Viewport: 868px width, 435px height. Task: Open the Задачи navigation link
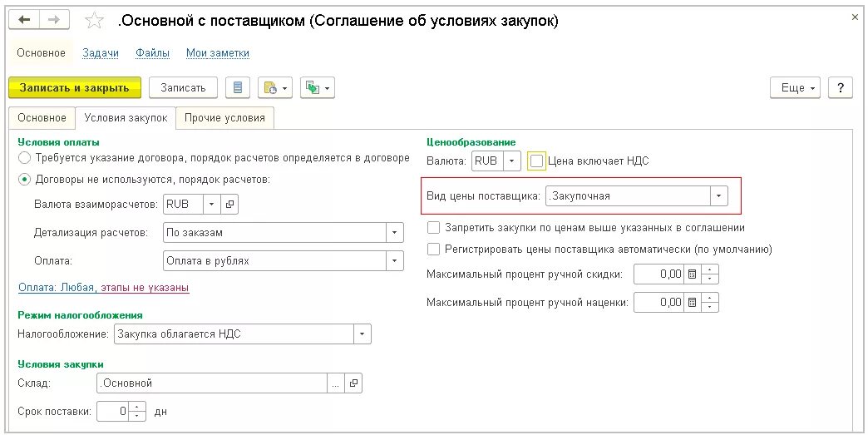click(x=101, y=53)
